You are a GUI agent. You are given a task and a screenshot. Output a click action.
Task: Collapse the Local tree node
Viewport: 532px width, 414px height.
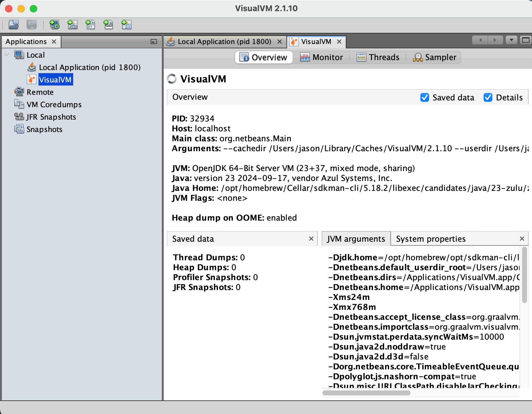coord(7,55)
